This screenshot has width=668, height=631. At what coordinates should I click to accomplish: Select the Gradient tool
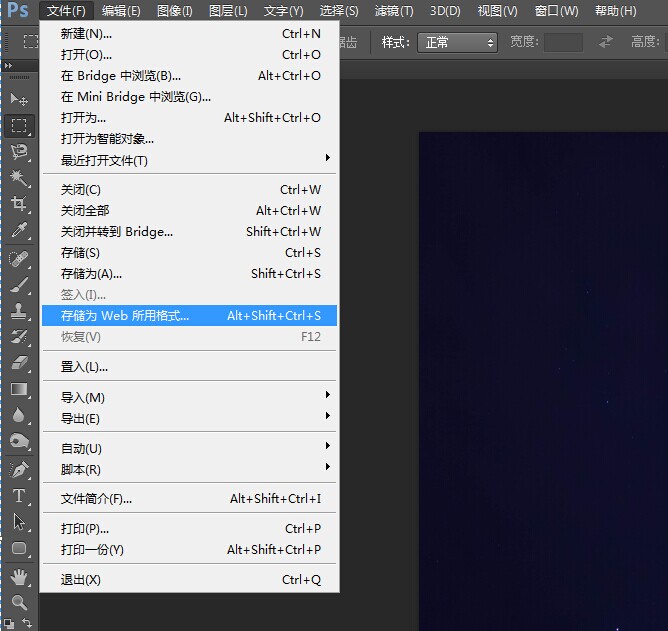19,389
